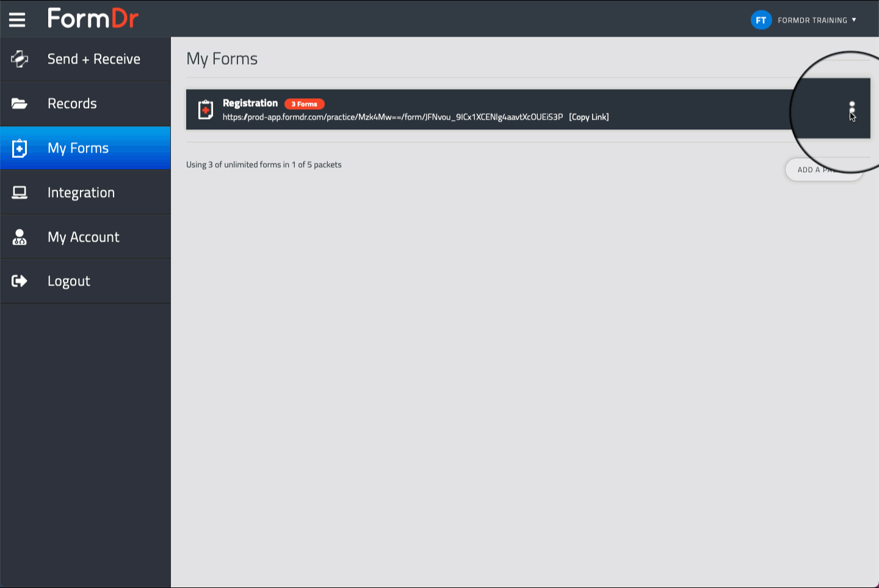This screenshot has width=879, height=588.
Task: Click the My Account doctor icon
Action: click(20, 237)
